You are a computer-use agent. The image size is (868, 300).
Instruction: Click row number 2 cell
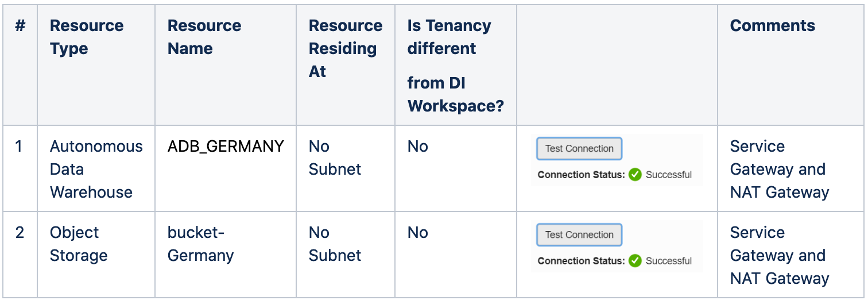tap(20, 233)
